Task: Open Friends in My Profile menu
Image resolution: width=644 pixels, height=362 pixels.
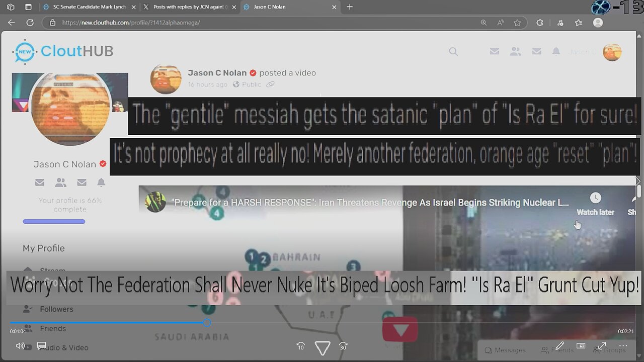Action: point(53,328)
